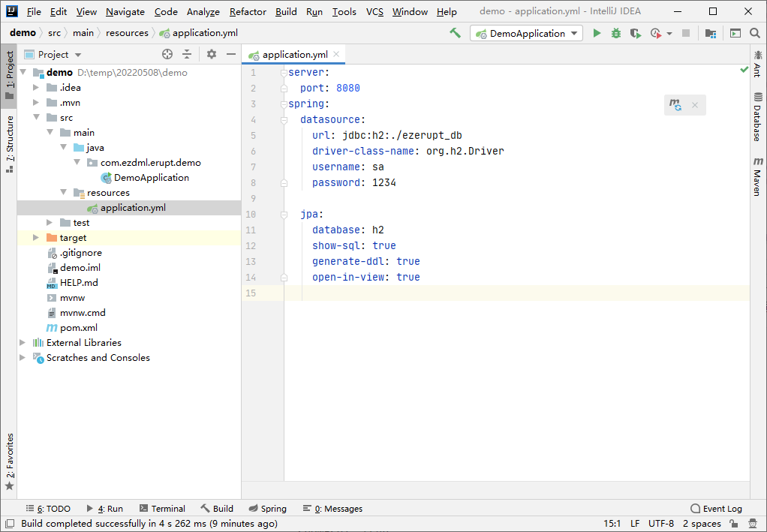Open the 6: TODO tool window

click(48, 509)
